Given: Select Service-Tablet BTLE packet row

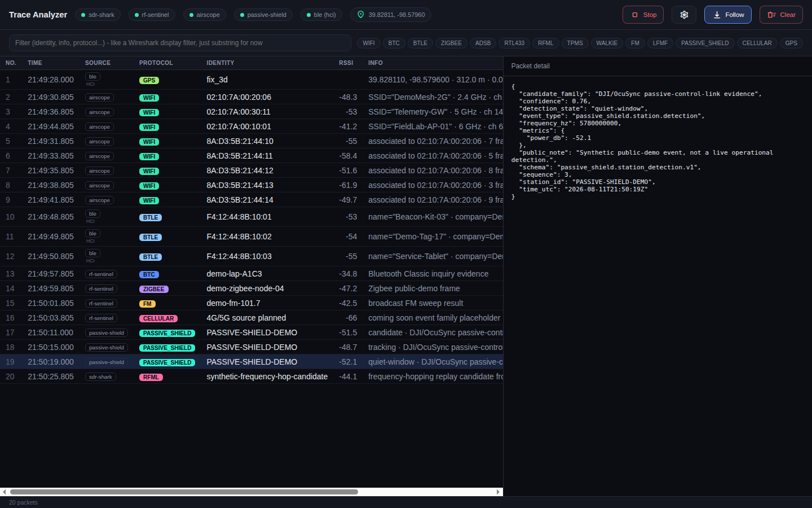Looking at the screenshot, I should coord(251,256).
